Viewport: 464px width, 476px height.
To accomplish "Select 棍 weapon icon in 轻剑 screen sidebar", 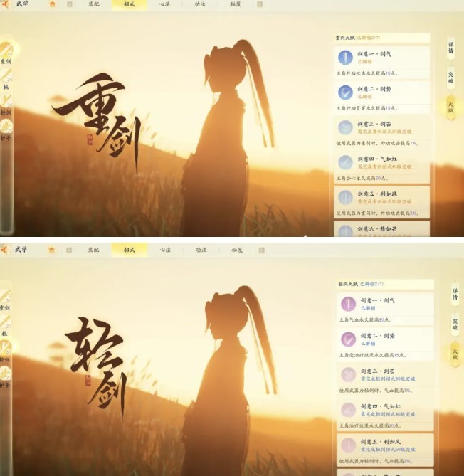I will [x=6, y=322].
